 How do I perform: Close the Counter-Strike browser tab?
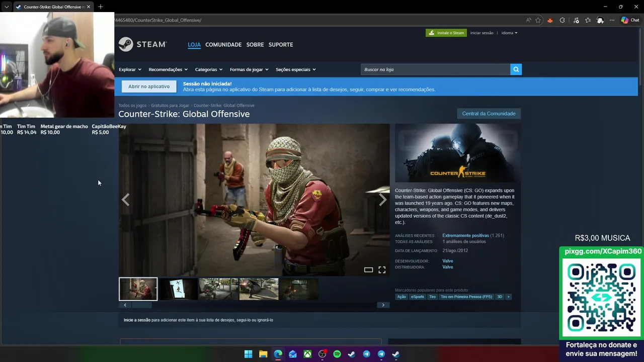tap(89, 7)
